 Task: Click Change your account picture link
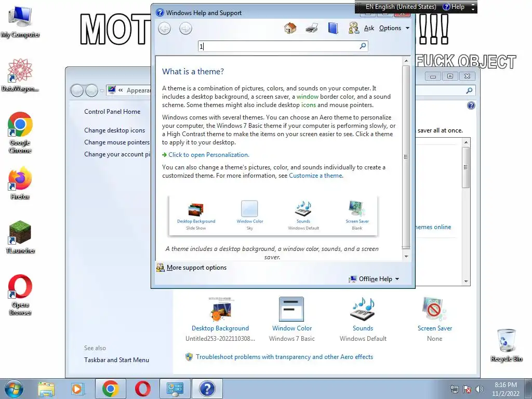117,154
